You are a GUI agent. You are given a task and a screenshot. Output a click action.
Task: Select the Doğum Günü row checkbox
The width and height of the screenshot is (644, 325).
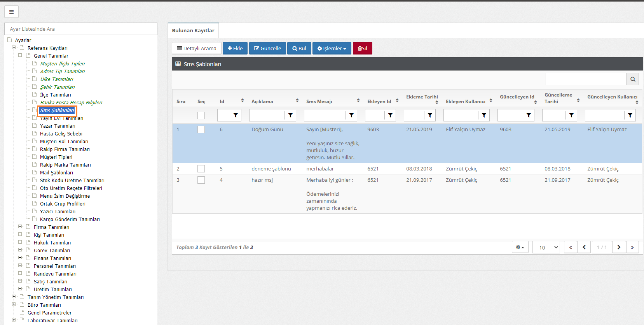coord(201,130)
